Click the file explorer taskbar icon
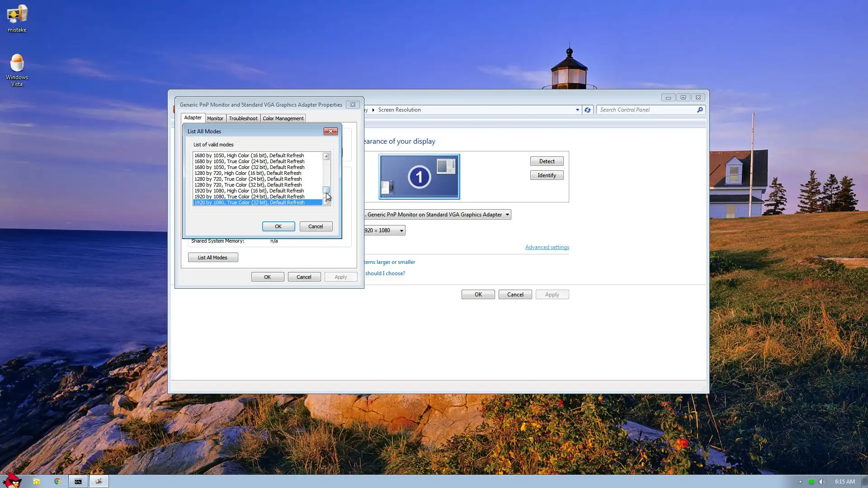This screenshot has width=868, height=488. coord(37,481)
